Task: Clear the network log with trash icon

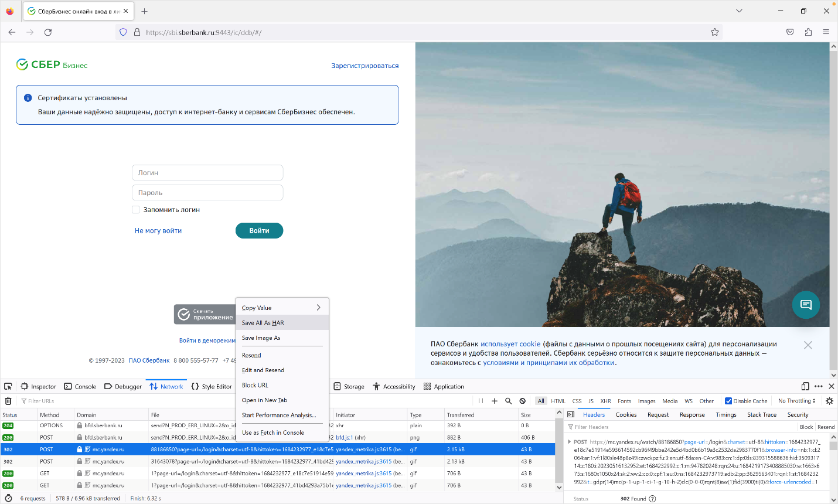Action: pos(8,401)
